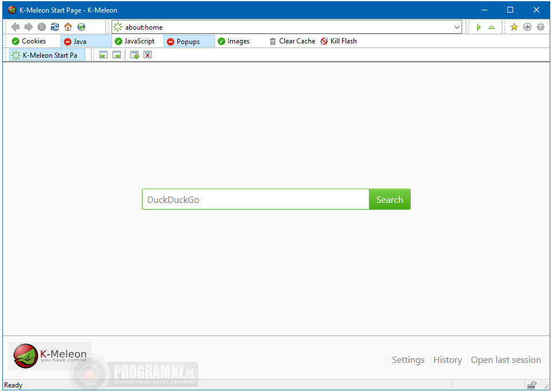Switch to previous tab using tab-left icon
The image size is (552, 392).
tap(103, 55)
